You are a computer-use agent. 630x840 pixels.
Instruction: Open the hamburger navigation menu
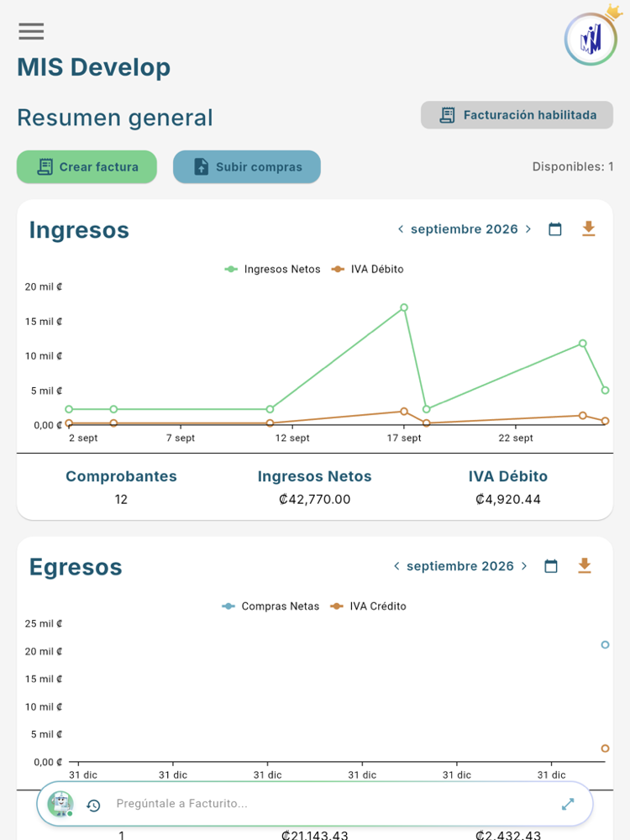[31, 31]
